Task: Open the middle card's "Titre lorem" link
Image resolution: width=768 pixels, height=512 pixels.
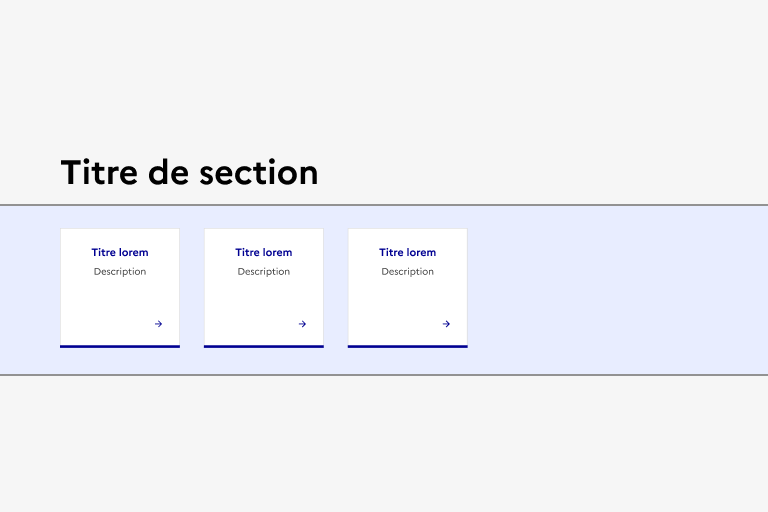Action: (x=264, y=253)
